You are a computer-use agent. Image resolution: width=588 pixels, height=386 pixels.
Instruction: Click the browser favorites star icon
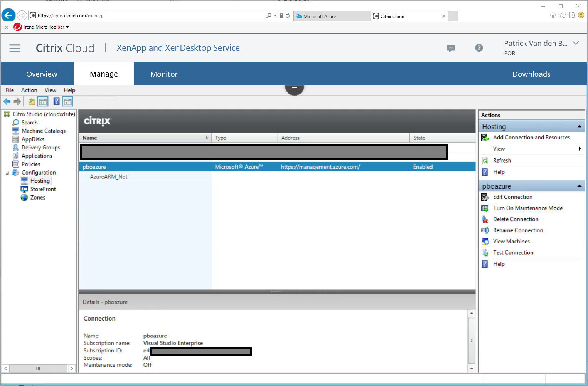pyautogui.click(x=563, y=15)
